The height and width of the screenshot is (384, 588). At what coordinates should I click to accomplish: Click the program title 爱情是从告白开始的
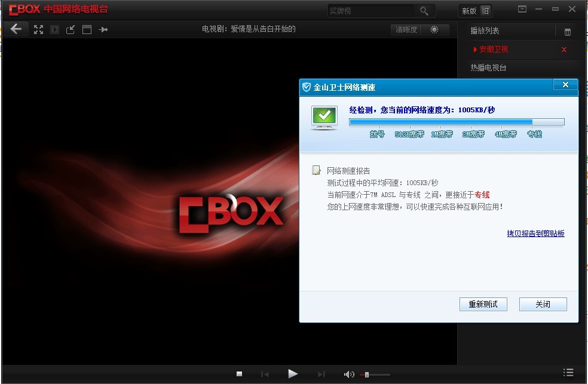[x=264, y=29]
